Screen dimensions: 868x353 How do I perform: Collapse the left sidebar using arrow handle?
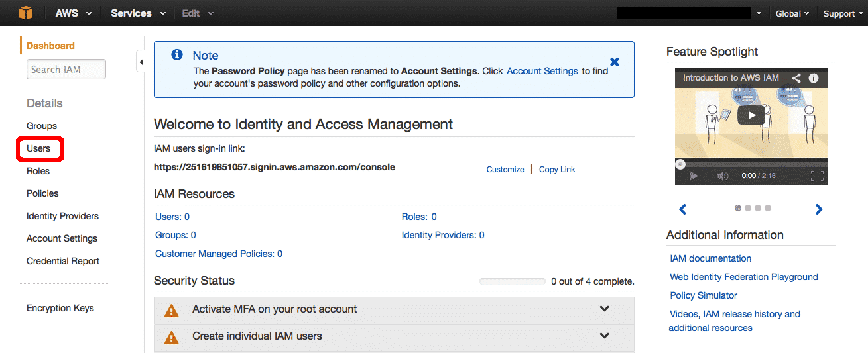click(141, 63)
